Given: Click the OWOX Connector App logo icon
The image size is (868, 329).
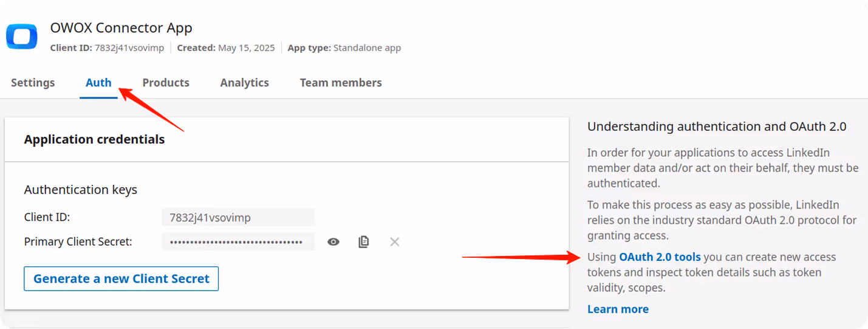Looking at the screenshot, I should (x=22, y=36).
